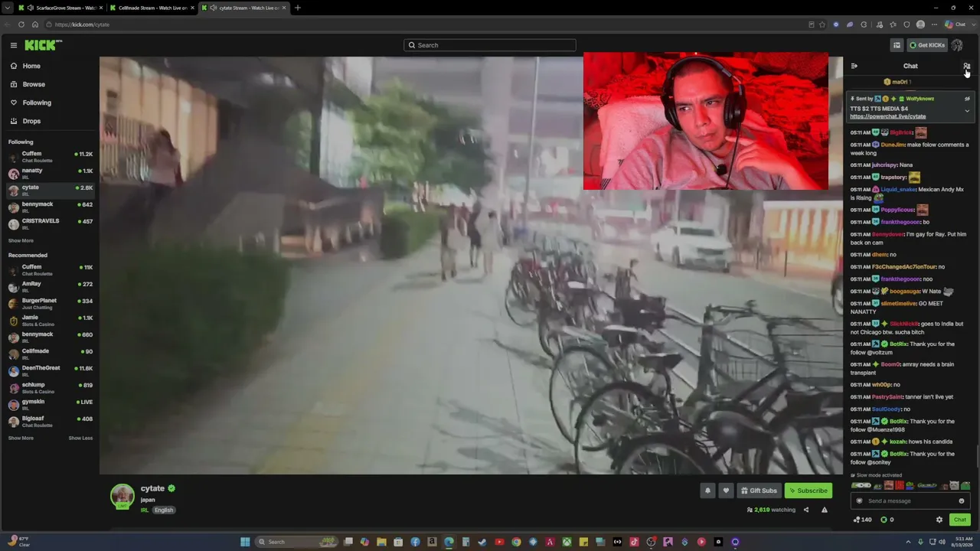The width and height of the screenshot is (980, 551).
Task: Collapse the chat panel with arrow icon
Action: click(x=854, y=66)
